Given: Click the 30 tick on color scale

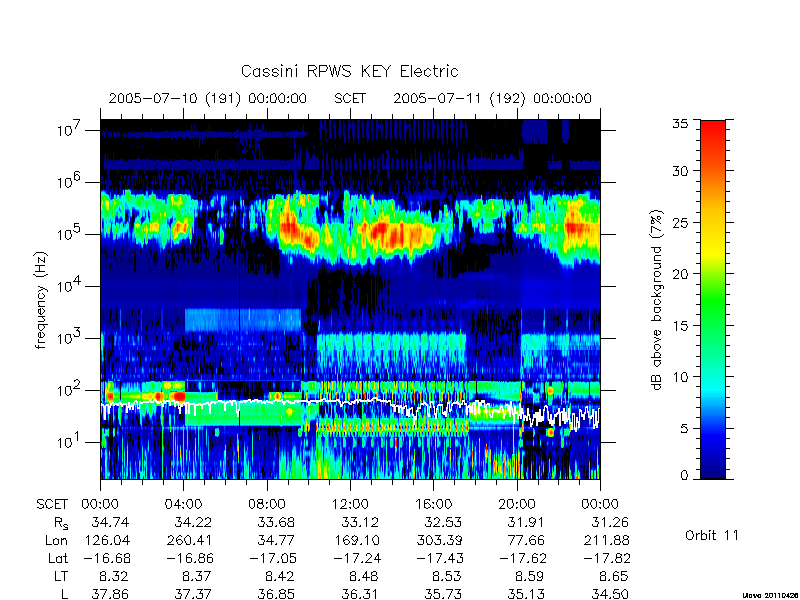Looking at the screenshot, I should [680, 170].
